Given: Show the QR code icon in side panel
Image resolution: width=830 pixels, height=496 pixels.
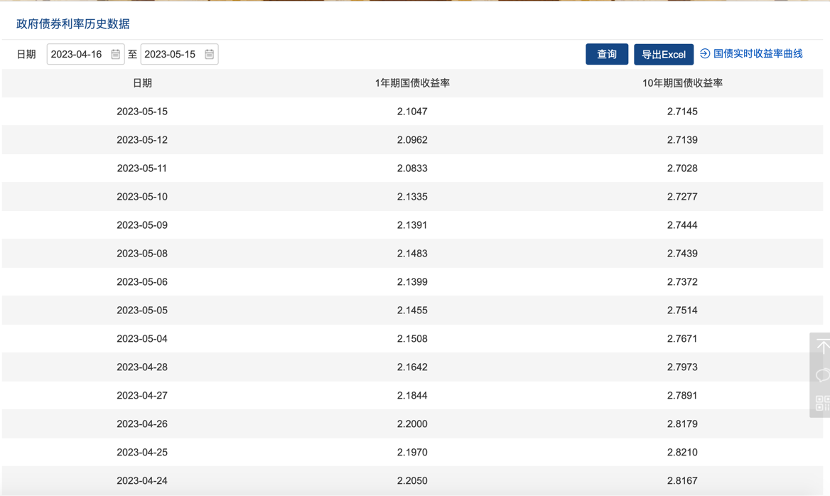Looking at the screenshot, I should click(x=823, y=403).
